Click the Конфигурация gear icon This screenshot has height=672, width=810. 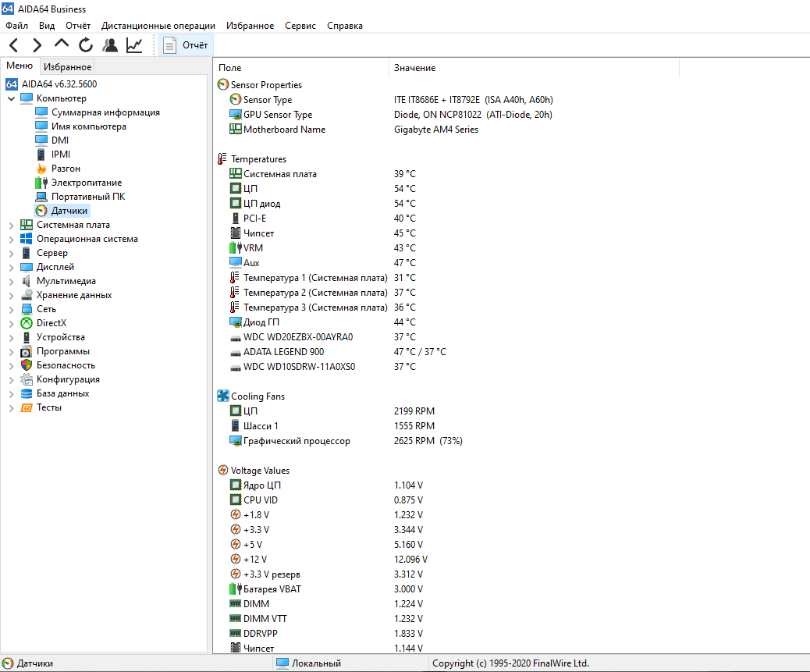27,379
